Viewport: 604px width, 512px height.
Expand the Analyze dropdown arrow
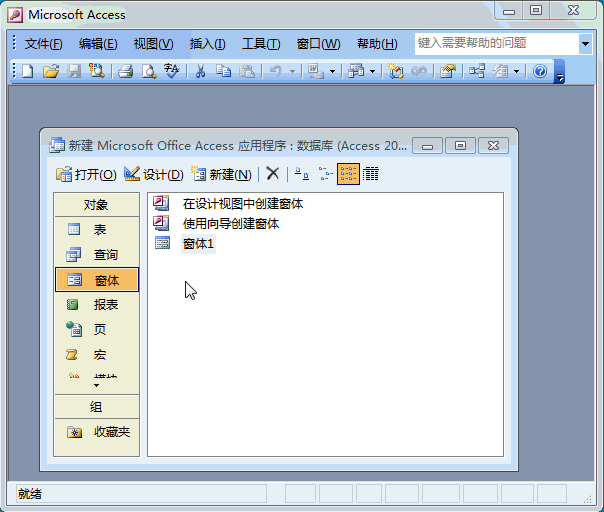click(372, 72)
